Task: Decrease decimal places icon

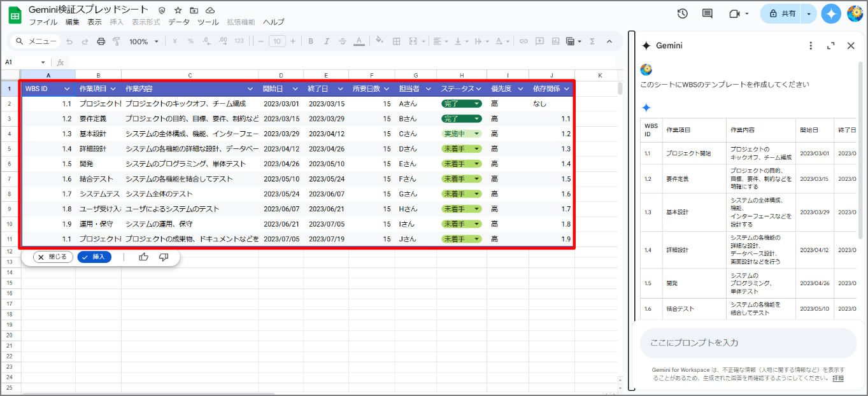Action: coord(206,41)
